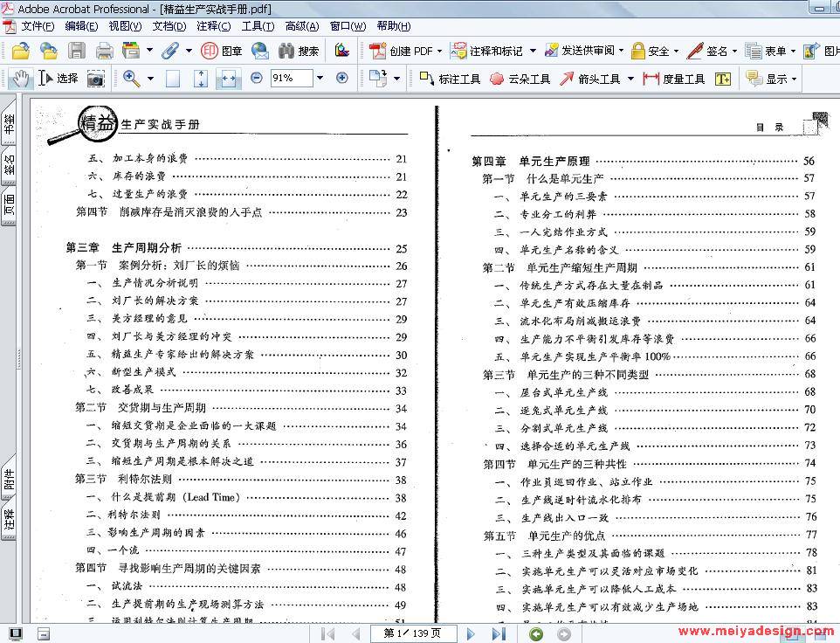Click the page number field 第 1 / 139 页

413,633
